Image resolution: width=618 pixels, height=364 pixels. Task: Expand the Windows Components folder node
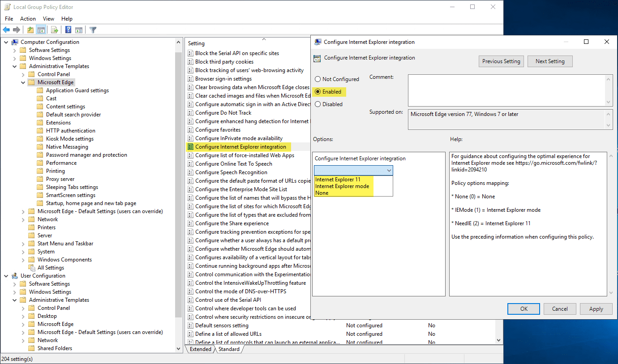point(23,260)
